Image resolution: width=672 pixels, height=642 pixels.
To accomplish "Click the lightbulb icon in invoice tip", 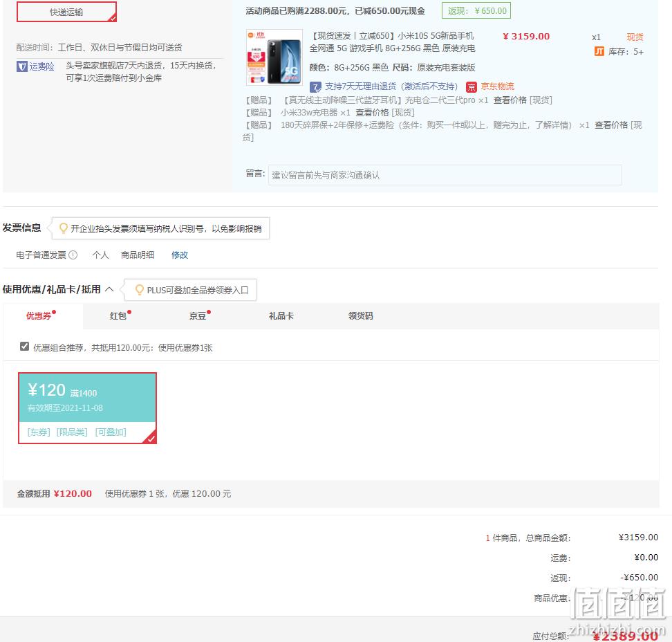I will point(64,228).
